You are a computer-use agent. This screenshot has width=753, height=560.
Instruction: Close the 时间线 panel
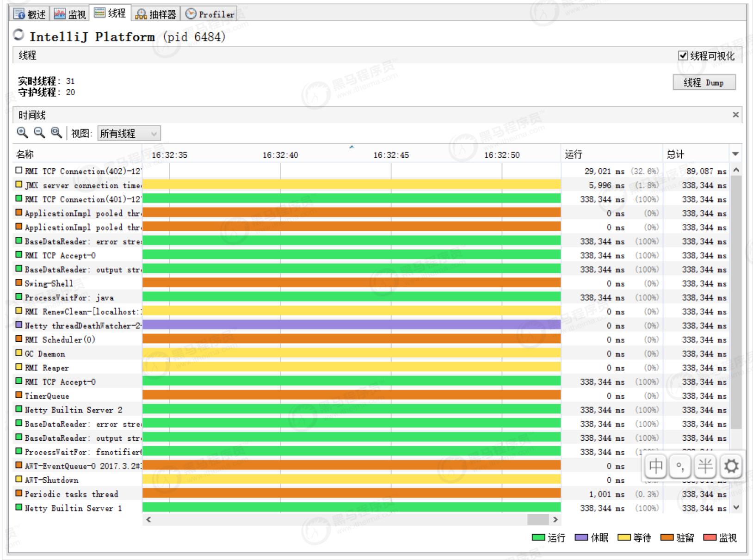[x=735, y=115]
